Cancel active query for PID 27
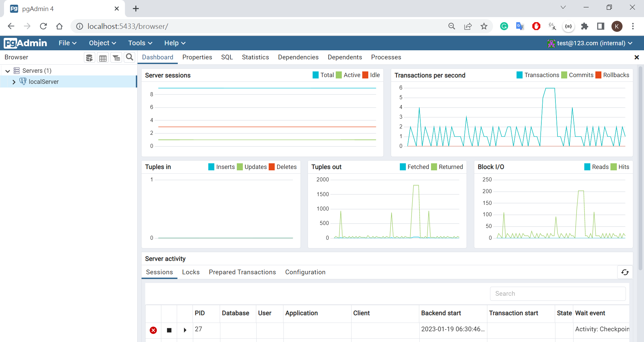This screenshot has height=342, width=644. (x=169, y=330)
